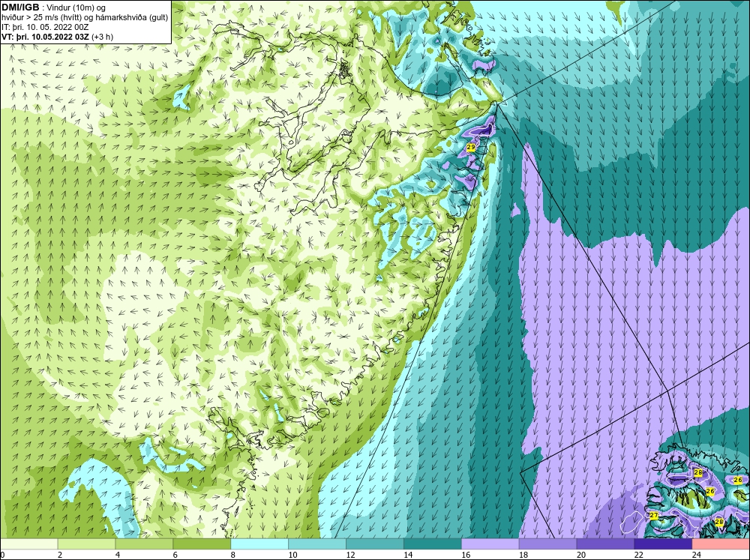The width and height of the screenshot is (750, 560).
Task: Click the legend scale number 16
Action: coord(466,555)
